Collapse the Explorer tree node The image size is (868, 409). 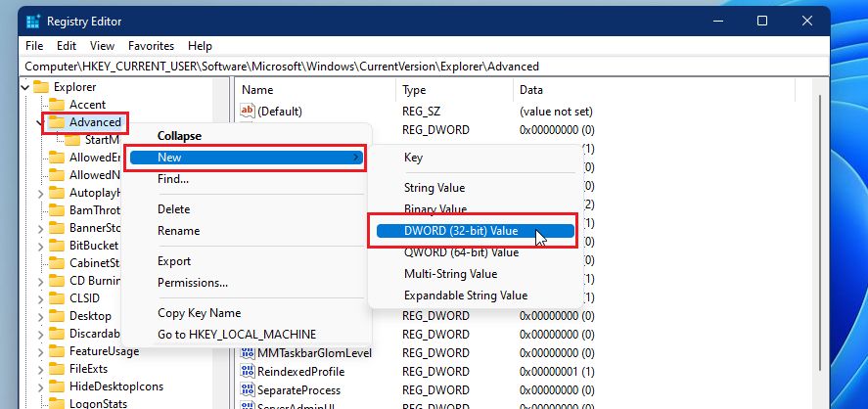tap(25, 87)
